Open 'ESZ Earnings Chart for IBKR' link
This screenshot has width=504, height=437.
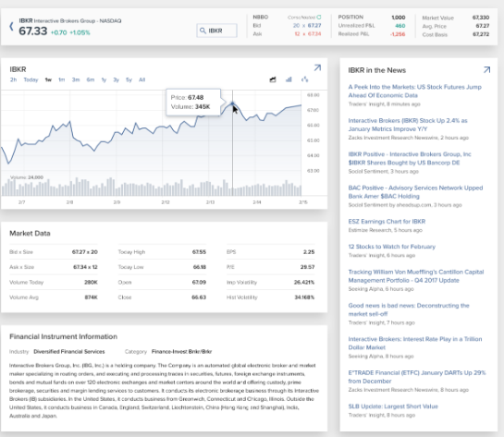(x=387, y=221)
